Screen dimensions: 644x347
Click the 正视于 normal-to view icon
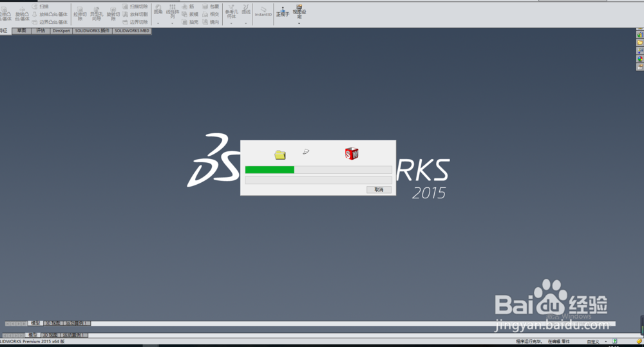tap(283, 12)
